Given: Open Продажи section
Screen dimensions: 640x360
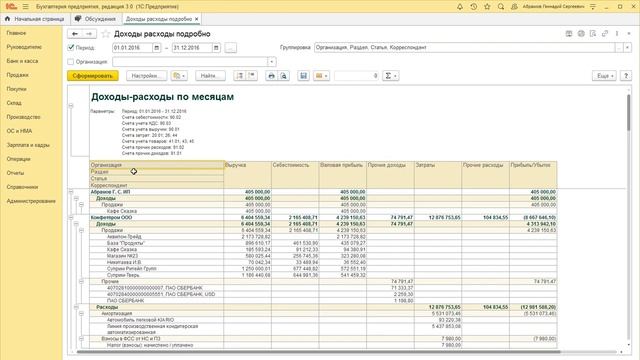Looking at the screenshot, I should pyautogui.click(x=18, y=75).
